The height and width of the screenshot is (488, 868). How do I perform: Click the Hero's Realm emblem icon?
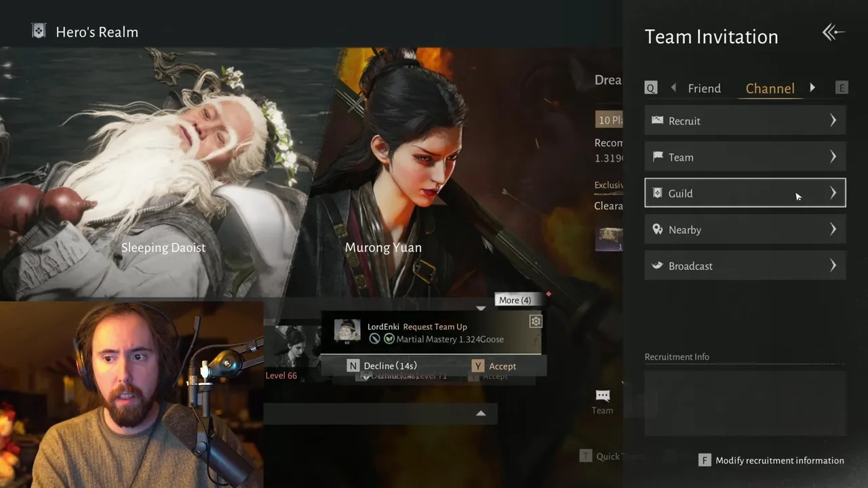point(39,31)
